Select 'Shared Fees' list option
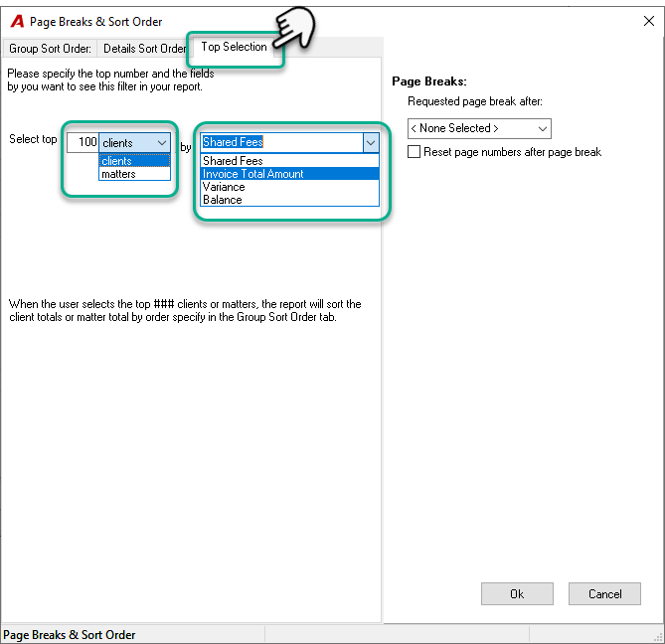This screenshot has width=665, height=644. [x=289, y=161]
